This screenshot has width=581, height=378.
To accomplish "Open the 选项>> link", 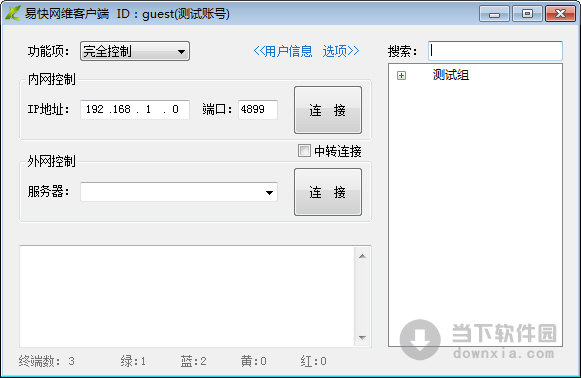I will pyautogui.click(x=341, y=51).
